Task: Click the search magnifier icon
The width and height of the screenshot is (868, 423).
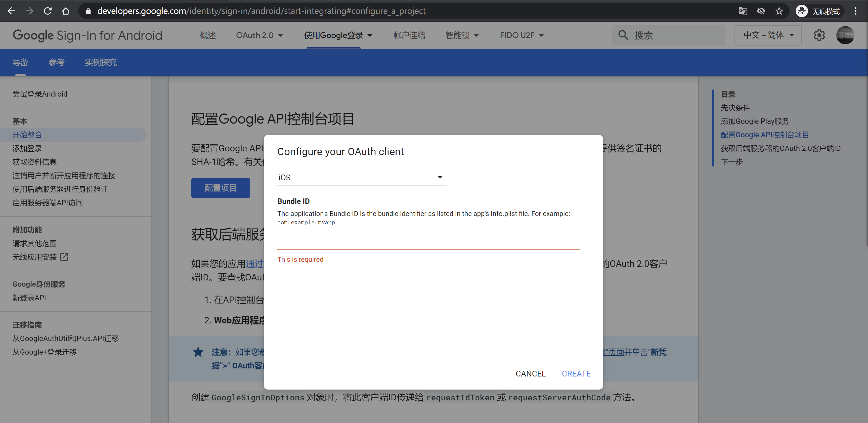Action: click(x=623, y=35)
